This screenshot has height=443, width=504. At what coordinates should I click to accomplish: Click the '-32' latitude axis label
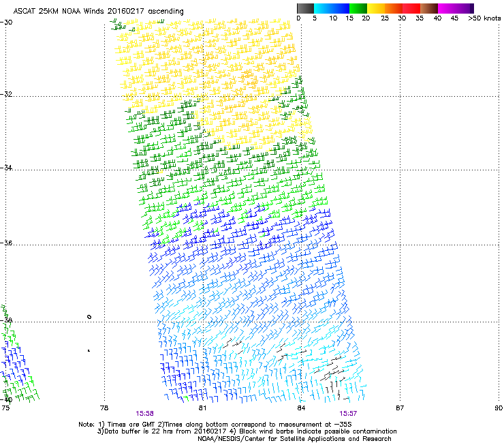6,94
